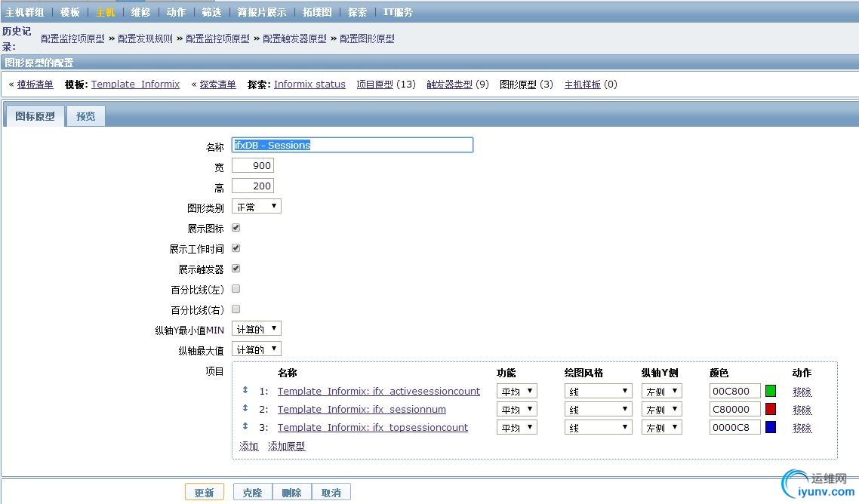The image size is (859, 504).
Task: Open the 主机样板 link
Action: [582, 85]
